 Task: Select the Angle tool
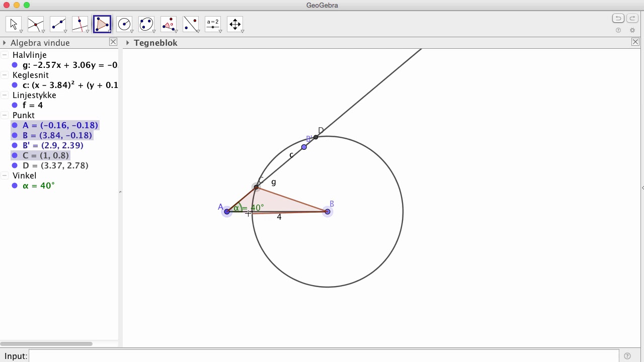tap(169, 24)
